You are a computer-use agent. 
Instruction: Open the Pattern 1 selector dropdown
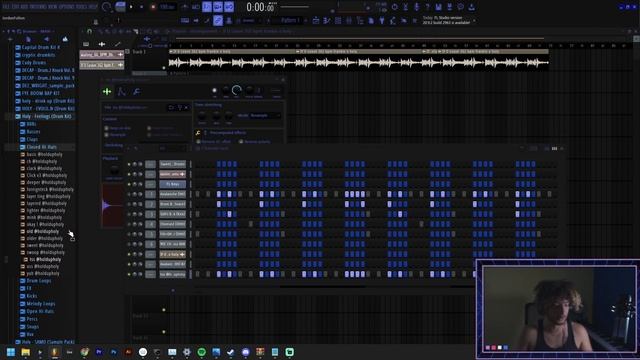(290, 20)
